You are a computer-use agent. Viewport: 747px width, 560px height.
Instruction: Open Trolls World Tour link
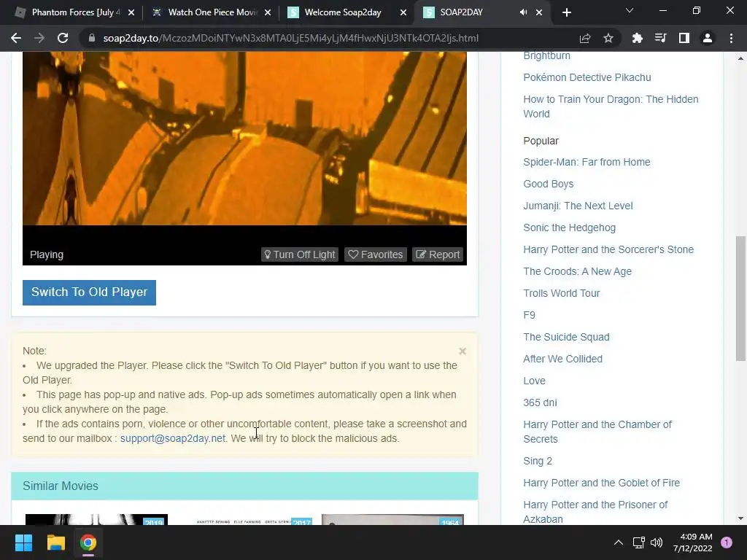[561, 294]
